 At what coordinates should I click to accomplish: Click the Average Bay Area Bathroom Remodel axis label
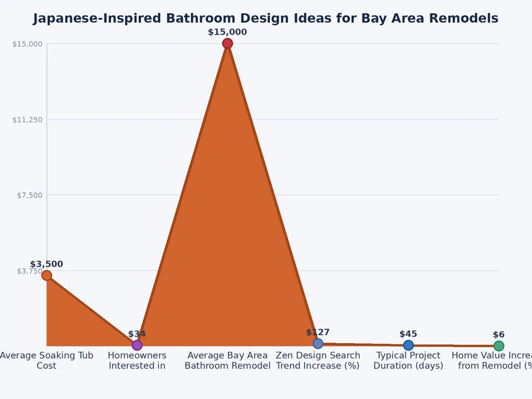click(227, 360)
